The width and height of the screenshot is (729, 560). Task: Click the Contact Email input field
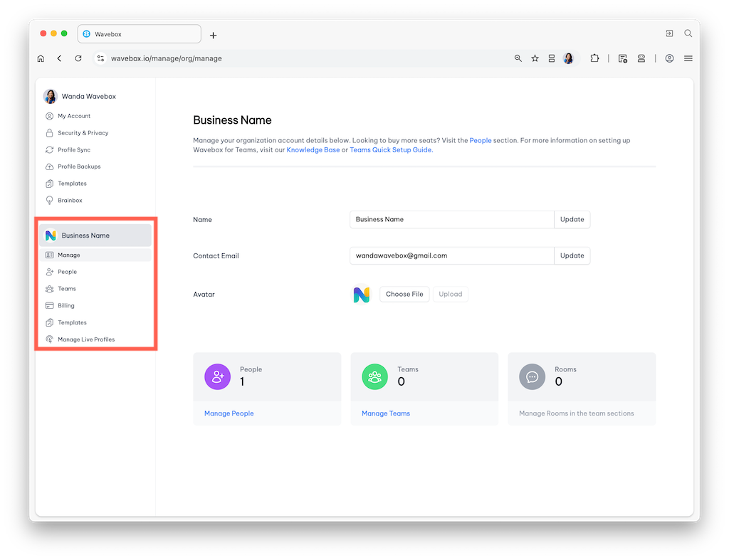[452, 255]
